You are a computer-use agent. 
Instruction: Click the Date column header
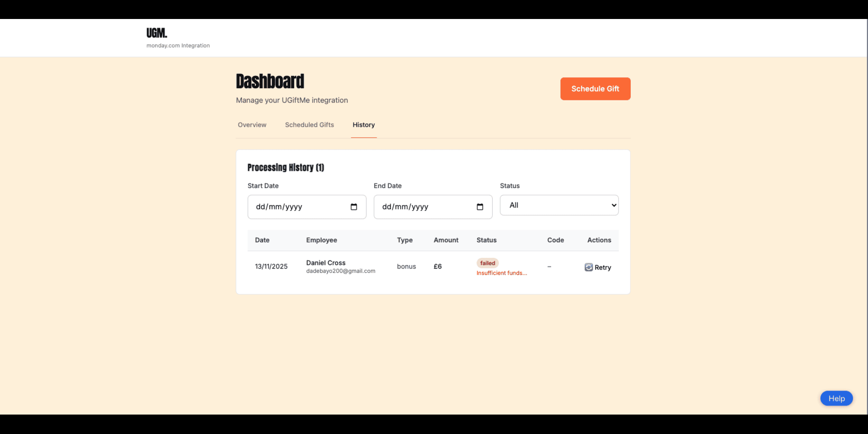coord(262,240)
